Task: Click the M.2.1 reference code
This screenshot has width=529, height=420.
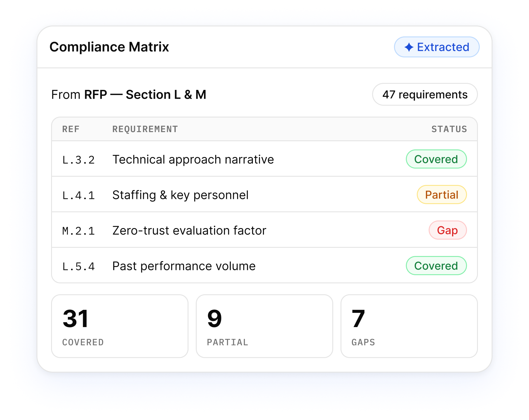Action: (x=78, y=231)
